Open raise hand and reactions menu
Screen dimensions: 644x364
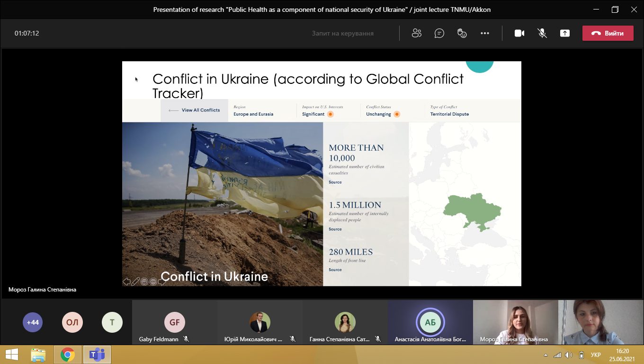(462, 33)
